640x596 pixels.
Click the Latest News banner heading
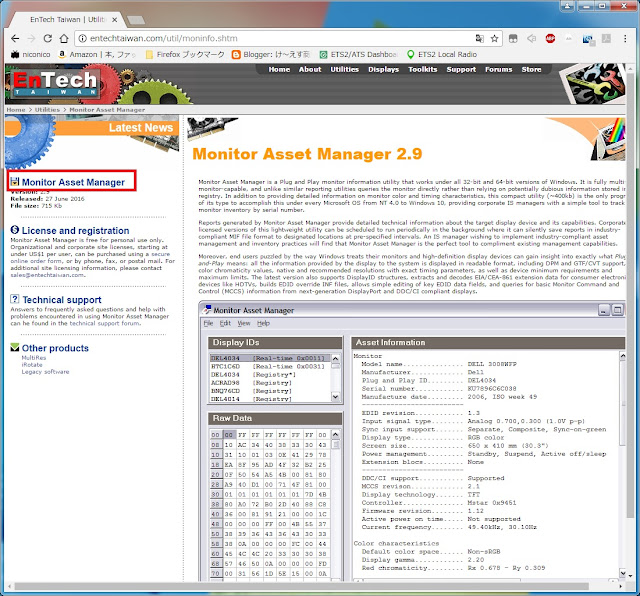[141, 128]
